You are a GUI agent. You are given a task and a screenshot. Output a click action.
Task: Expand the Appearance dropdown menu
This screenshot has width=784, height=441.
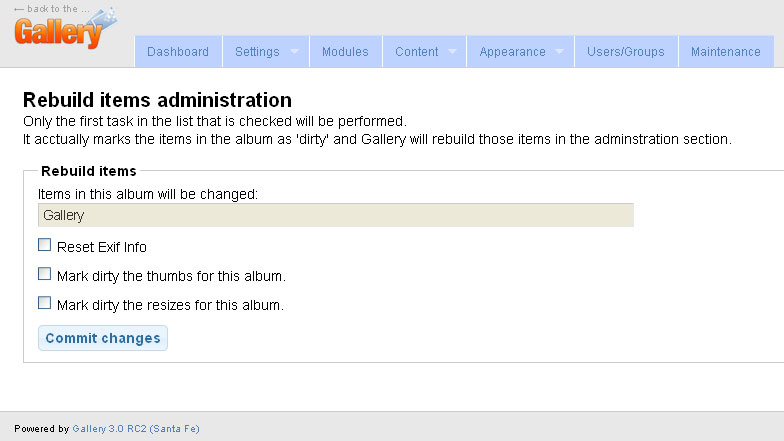tap(520, 52)
